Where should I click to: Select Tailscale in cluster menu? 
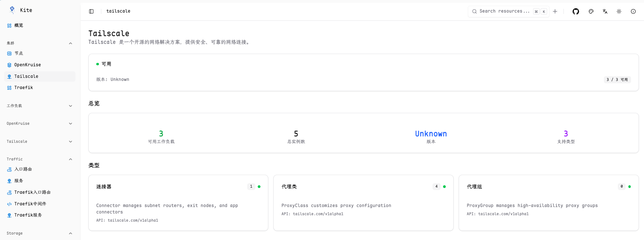click(40, 76)
